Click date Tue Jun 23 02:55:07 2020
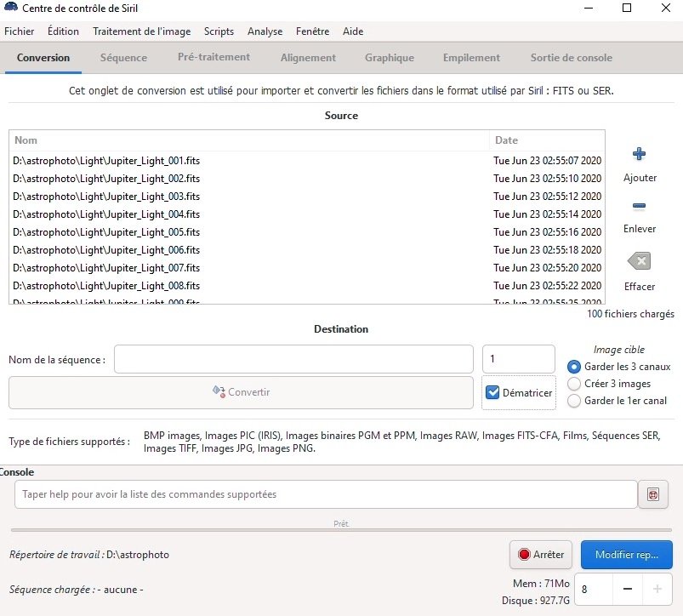 point(547,161)
